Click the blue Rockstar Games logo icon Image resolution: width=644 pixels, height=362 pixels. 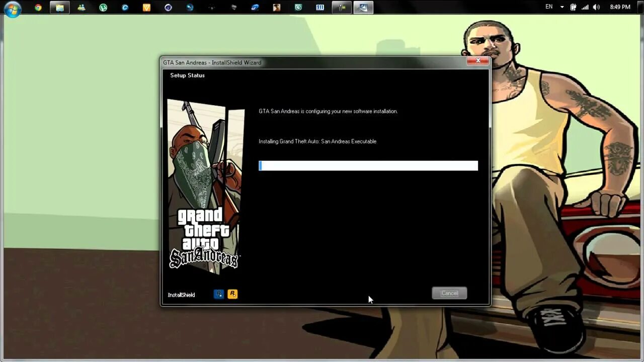218,294
